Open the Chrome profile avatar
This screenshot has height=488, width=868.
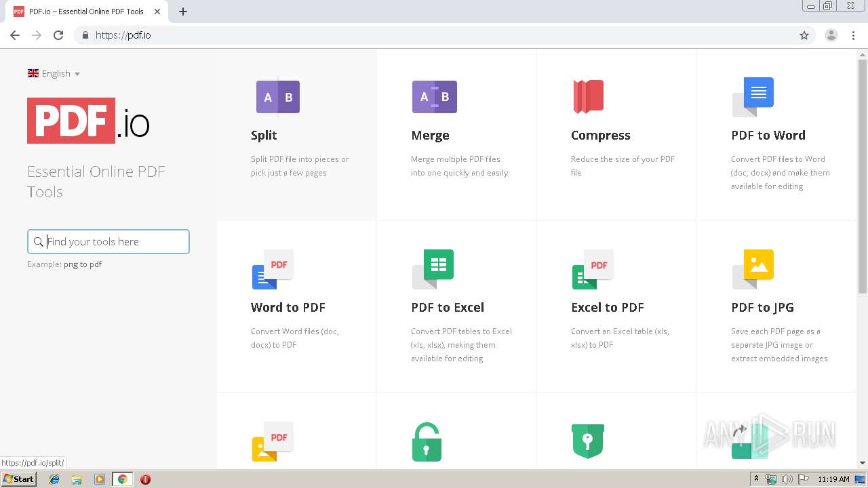[831, 35]
